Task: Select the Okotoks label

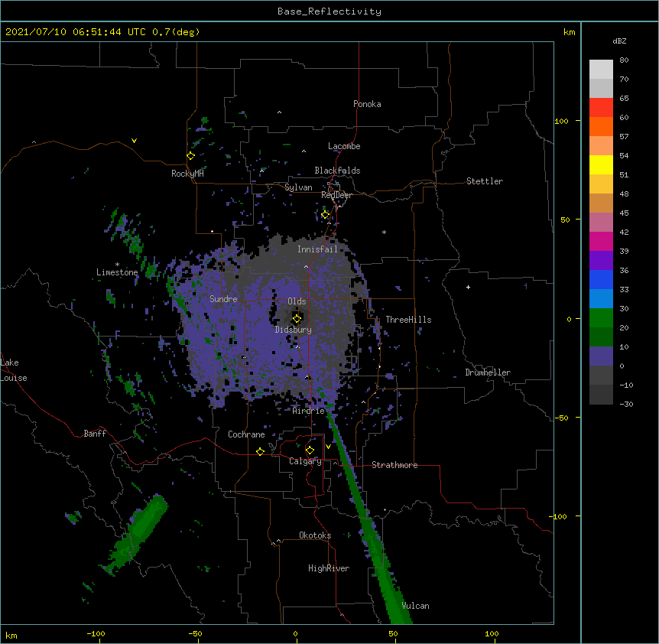Action: pos(315,535)
